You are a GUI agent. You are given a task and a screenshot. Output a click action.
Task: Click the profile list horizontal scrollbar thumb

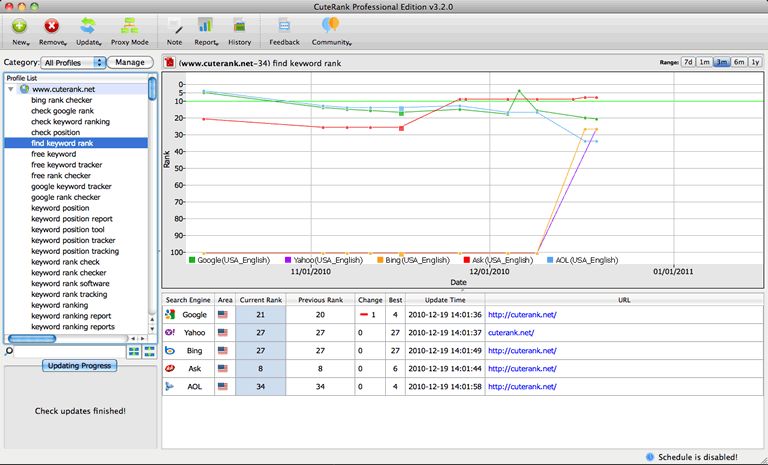[32, 339]
